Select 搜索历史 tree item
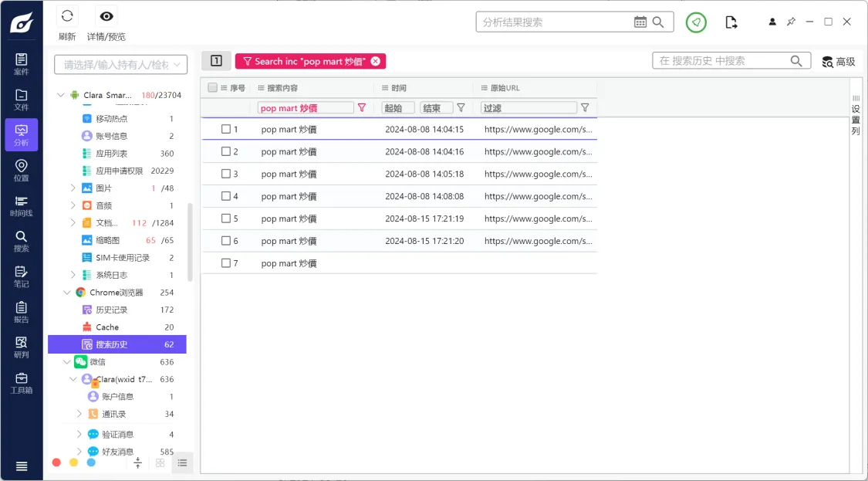 pyautogui.click(x=117, y=344)
